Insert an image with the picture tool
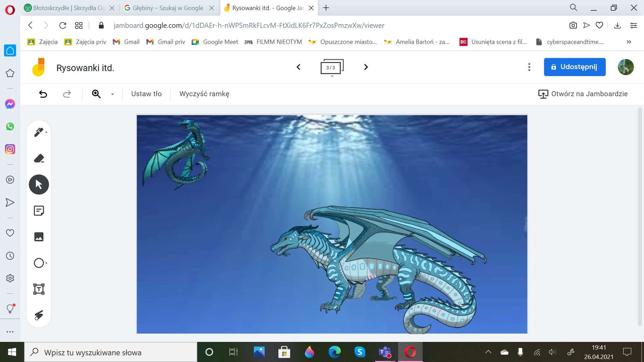This screenshot has width=644, height=362. click(39, 237)
